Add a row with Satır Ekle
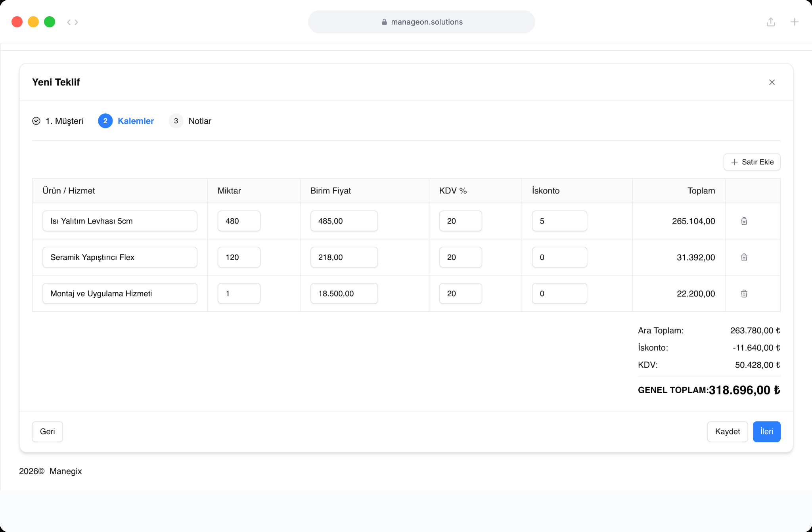 point(752,162)
